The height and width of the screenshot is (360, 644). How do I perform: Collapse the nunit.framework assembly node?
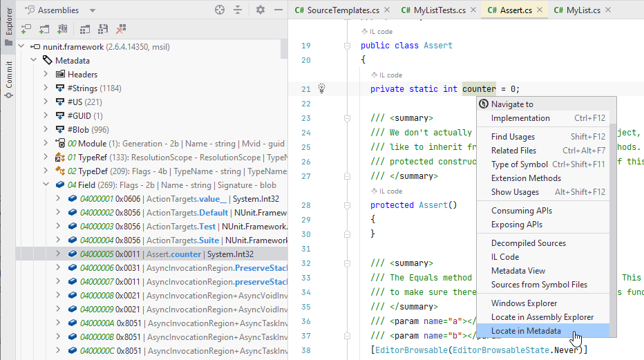coord(20,47)
